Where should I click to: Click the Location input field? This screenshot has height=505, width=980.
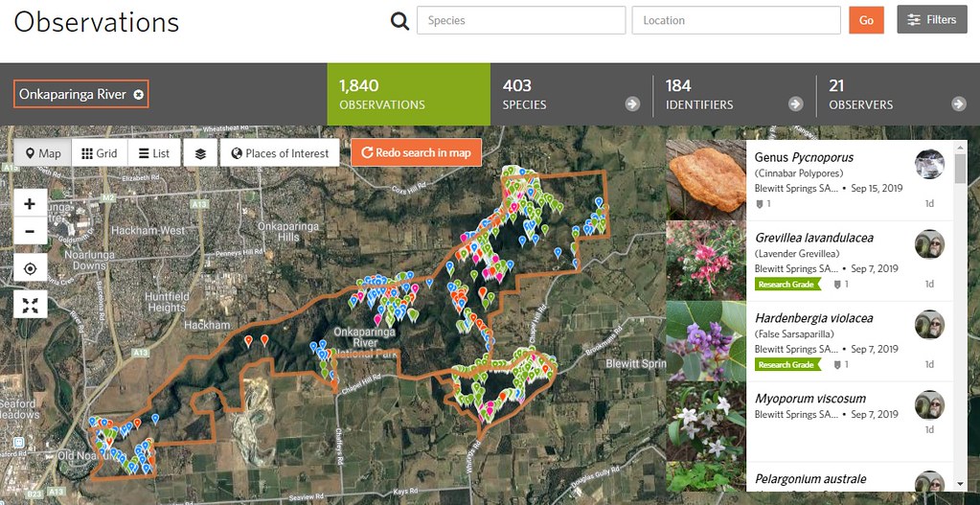tap(736, 20)
